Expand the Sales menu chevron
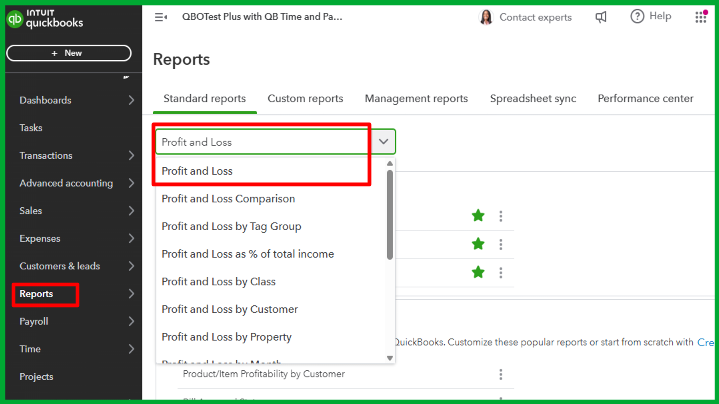The width and height of the screenshot is (719, 404). tap(131, 210)
